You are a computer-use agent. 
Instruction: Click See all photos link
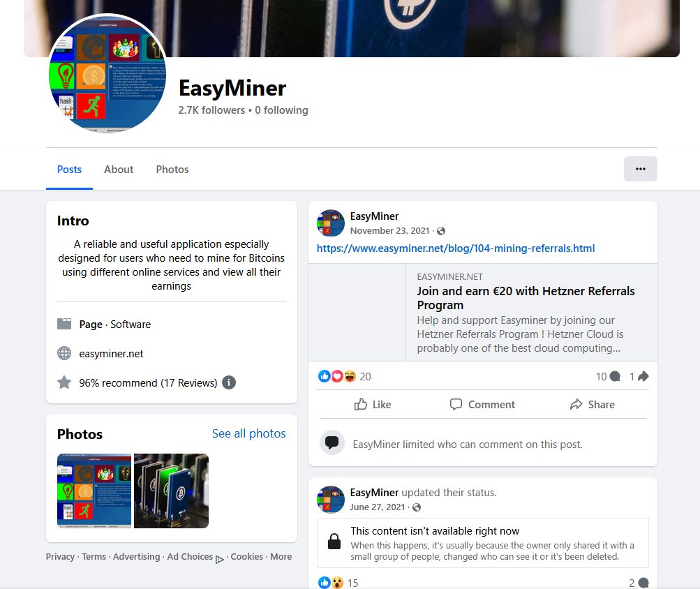pyautogui.click(x=248, y=433)
